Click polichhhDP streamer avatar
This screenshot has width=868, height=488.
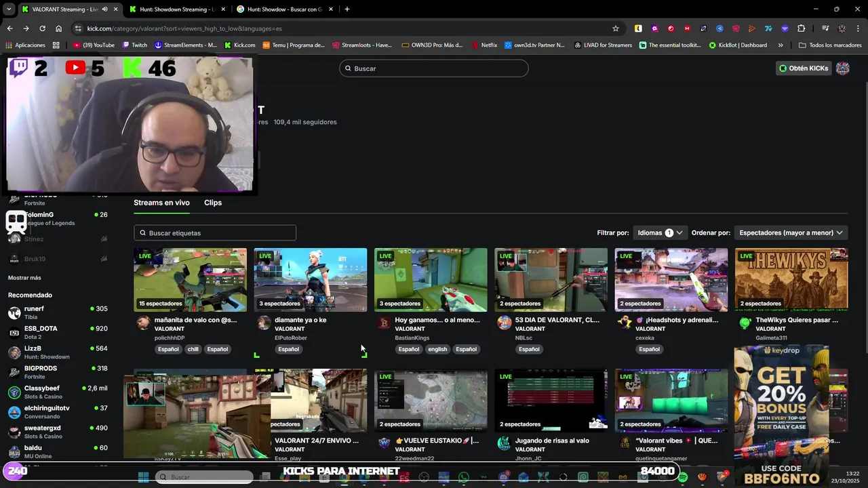pos(143,323)
